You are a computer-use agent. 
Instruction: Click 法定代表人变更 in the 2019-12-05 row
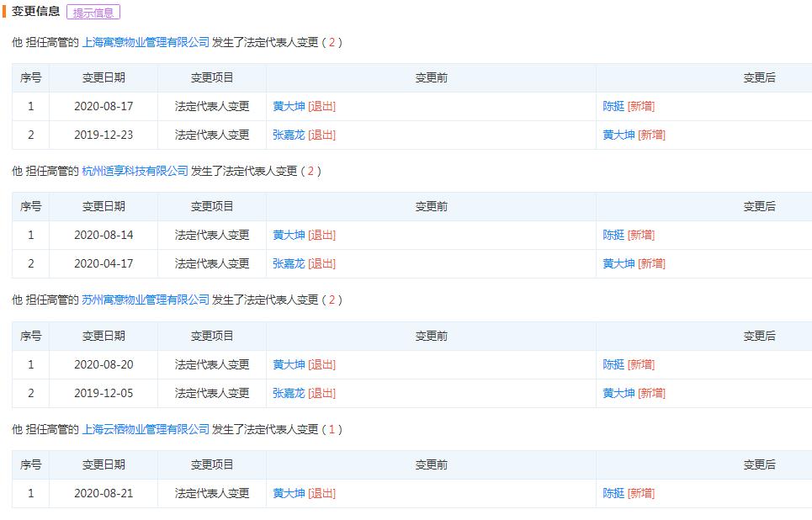(212, 393)
